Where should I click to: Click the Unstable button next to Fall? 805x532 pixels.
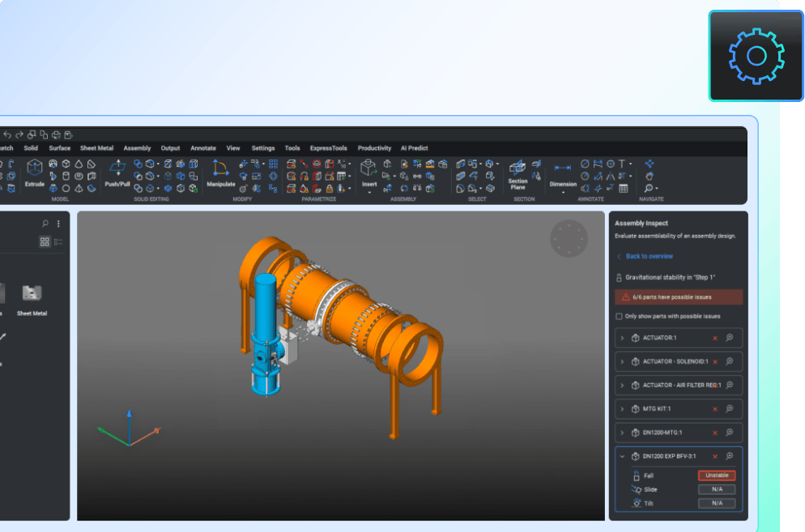[716, 475]
